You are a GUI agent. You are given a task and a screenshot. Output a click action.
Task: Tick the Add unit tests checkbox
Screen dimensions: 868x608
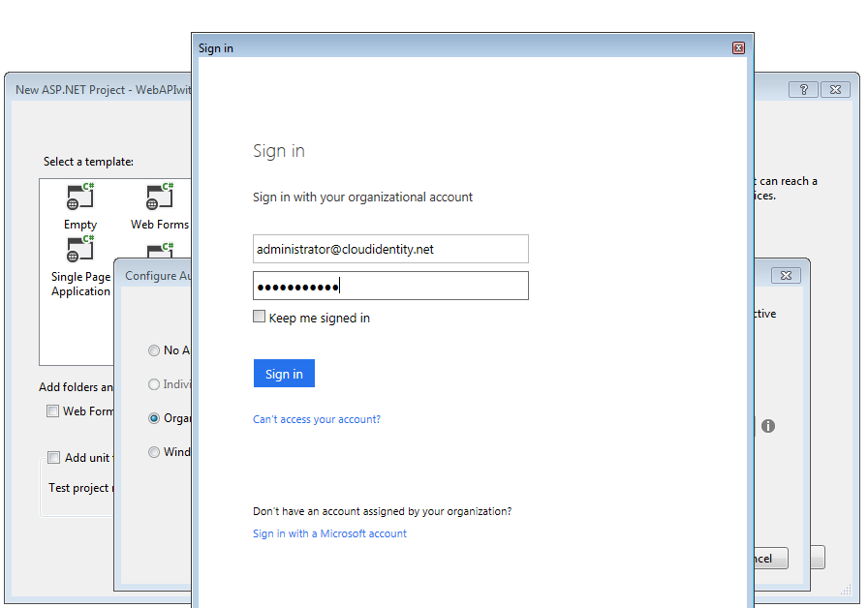[53, 458]
